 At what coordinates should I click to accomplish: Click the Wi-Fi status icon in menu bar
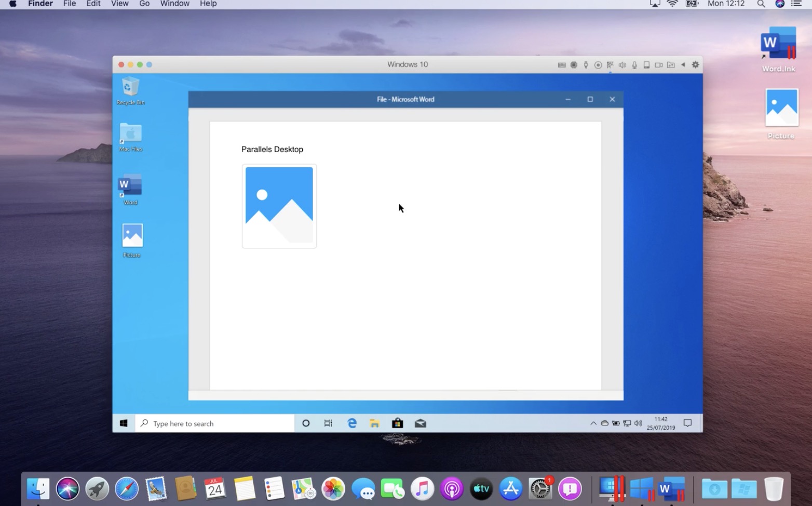(672, 4)
